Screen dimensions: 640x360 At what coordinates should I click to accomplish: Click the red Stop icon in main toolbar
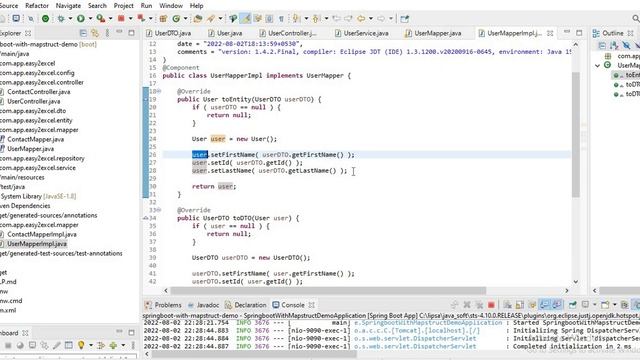tap(121, 18)
